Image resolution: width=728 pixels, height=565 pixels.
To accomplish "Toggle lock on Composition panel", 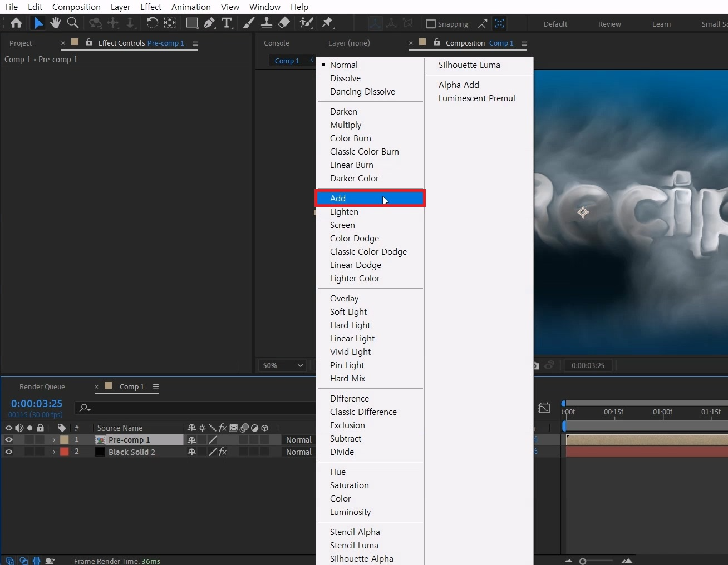I will [x=437, y=42].
